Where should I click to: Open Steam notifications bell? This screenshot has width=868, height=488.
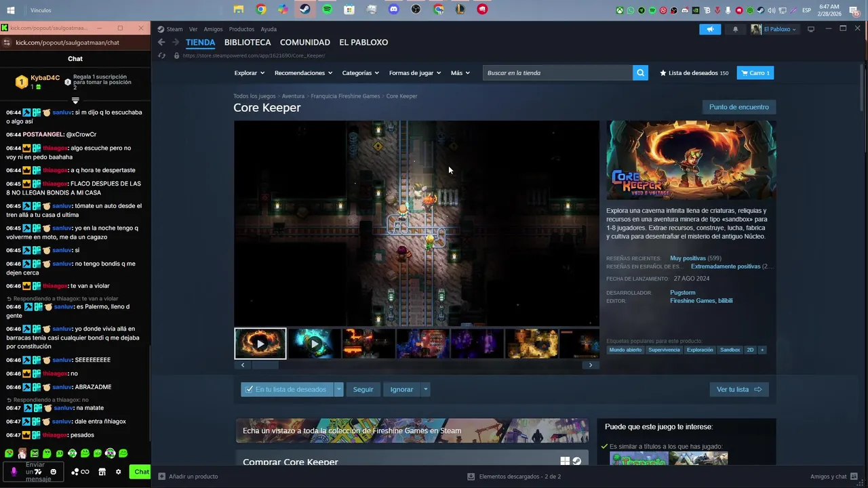735,29
